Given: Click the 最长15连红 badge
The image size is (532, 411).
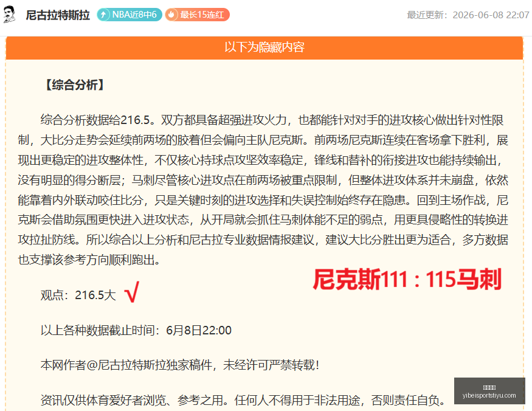Looking at the screenshot, I should click(x=197, y=15).
